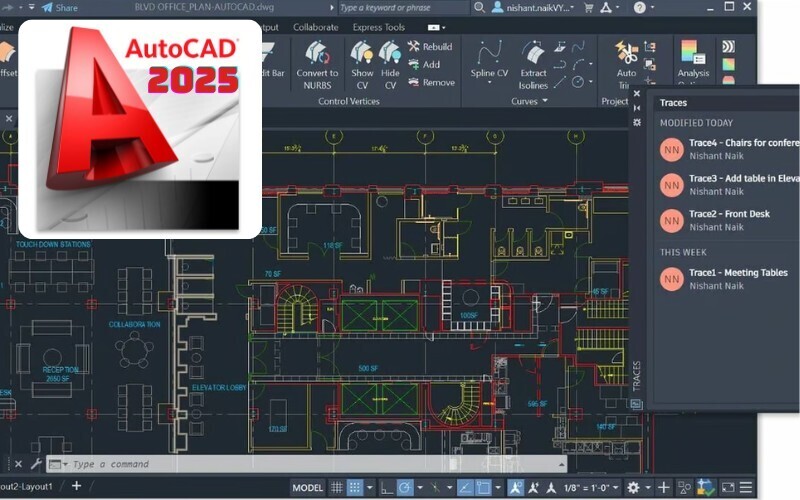This screenshot has width=800, height=500.
Task: Click the search magnifier icon in title bar
Action: [x=479, y=8]
